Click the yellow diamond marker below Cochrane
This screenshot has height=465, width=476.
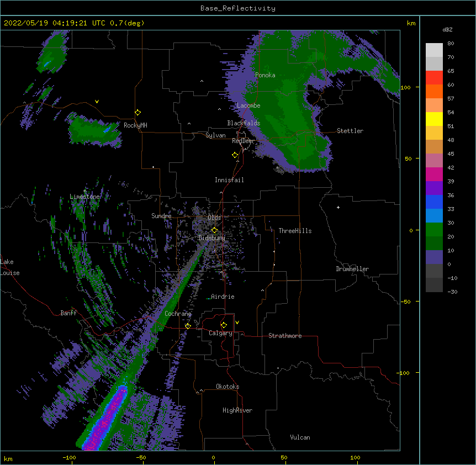pyautogui.click(x=188, y=326)
